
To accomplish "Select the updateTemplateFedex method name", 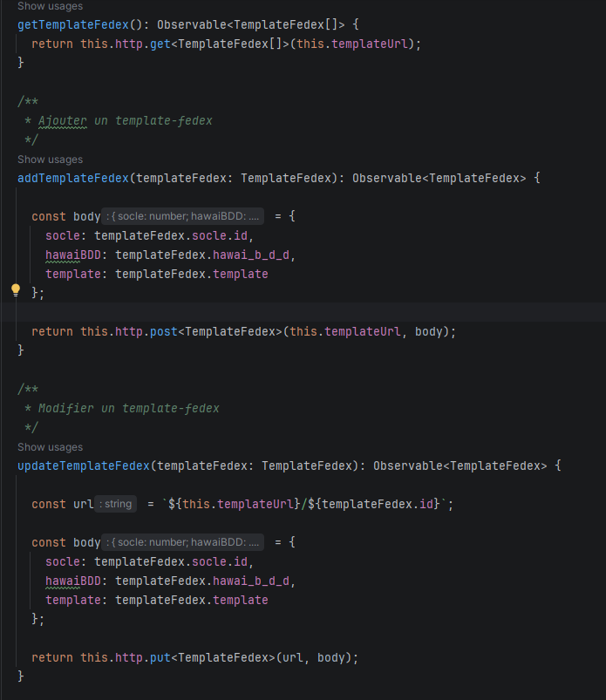I will click(x=83, y=466).
